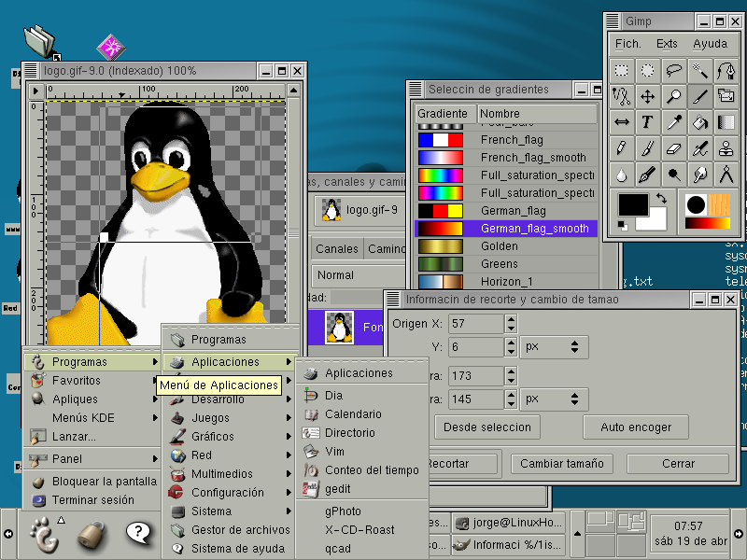Select the Clone stamp tool

pos(726,148)
